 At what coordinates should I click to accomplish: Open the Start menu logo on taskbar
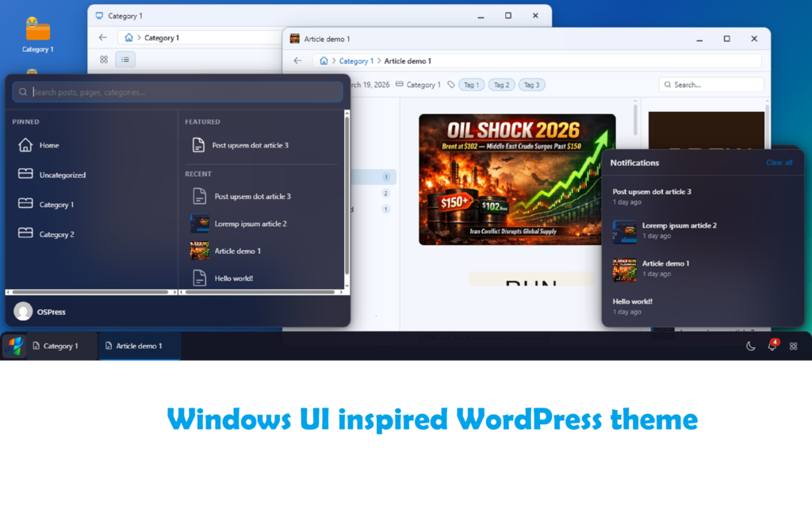(14, 346)
